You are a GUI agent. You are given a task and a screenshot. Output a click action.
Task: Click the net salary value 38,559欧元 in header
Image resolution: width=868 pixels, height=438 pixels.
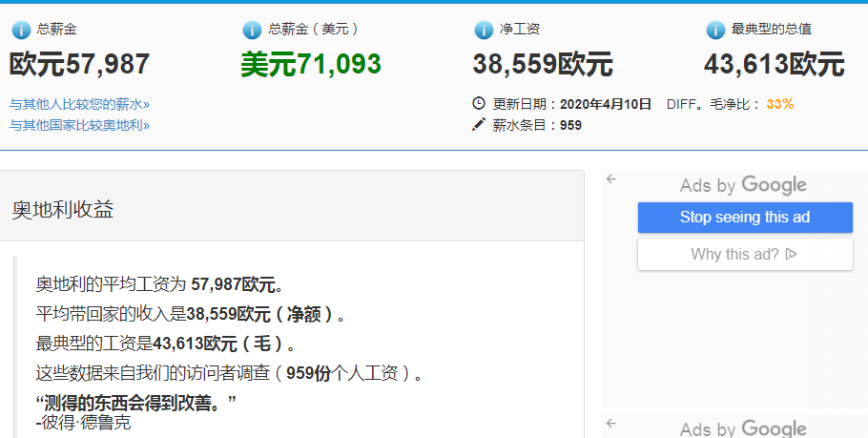click(543, 64)
